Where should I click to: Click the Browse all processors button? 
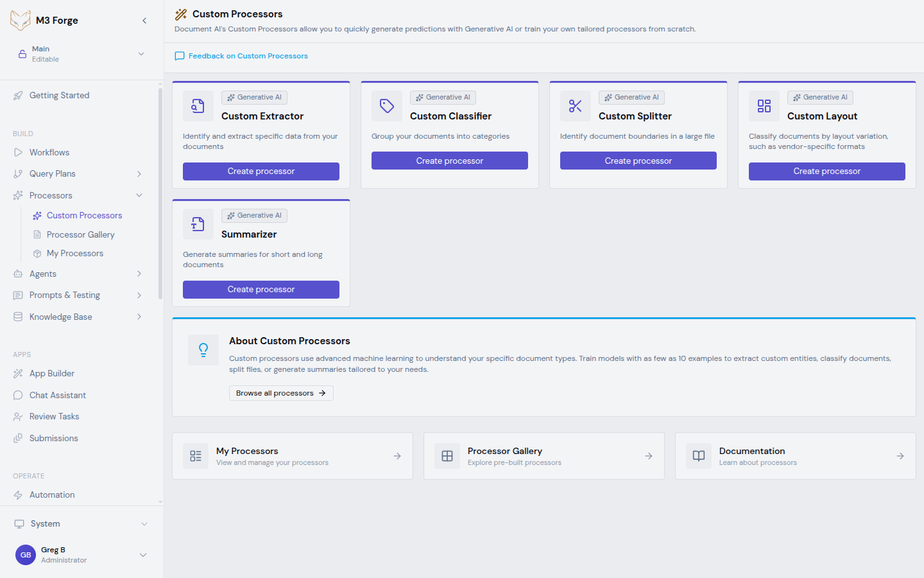pyautogui.click(x=281, y=393)
